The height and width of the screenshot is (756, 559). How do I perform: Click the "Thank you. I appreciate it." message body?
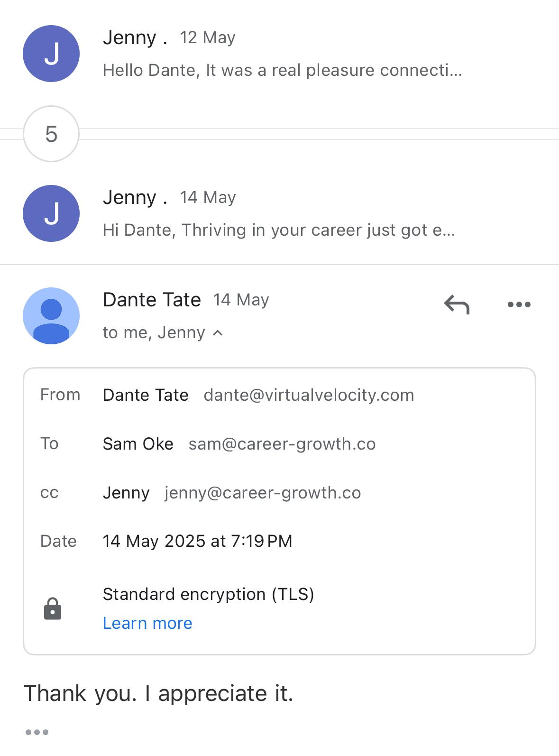(x=159, y=693)
